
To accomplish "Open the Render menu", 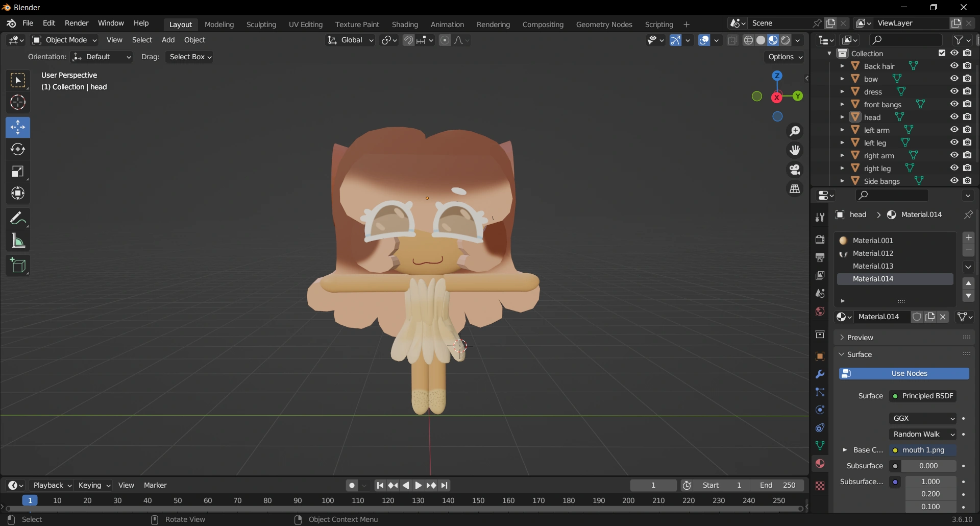I will point(77,23).
